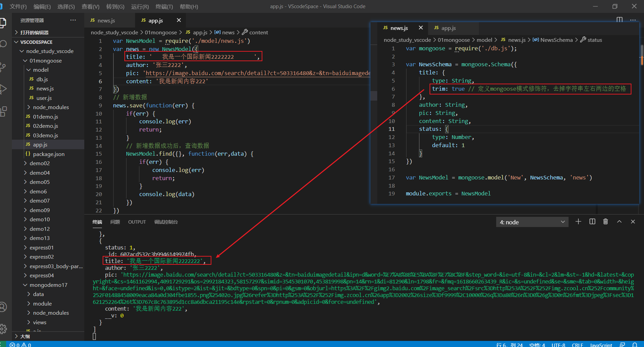Image resolution: width=644 pixels, height=347 pixels.
Task: Click the errors and warnings status indicator
Action: [x=20, y=344]
